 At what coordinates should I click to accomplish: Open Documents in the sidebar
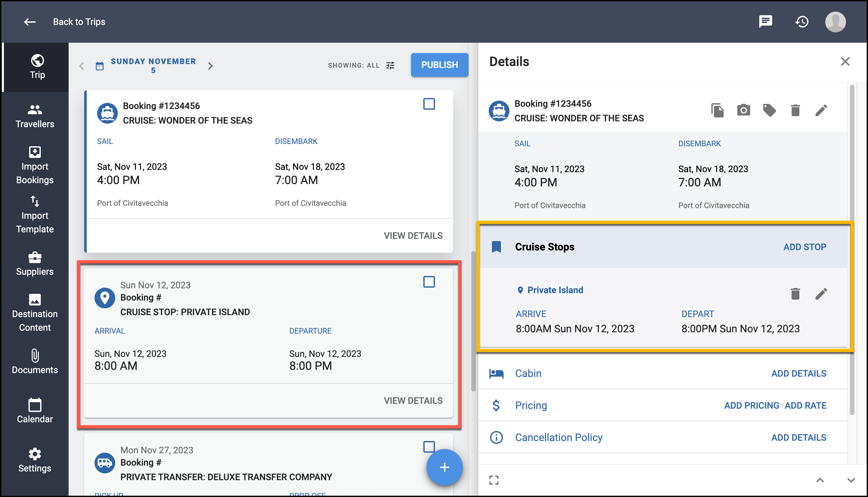(x=35, y=362)
